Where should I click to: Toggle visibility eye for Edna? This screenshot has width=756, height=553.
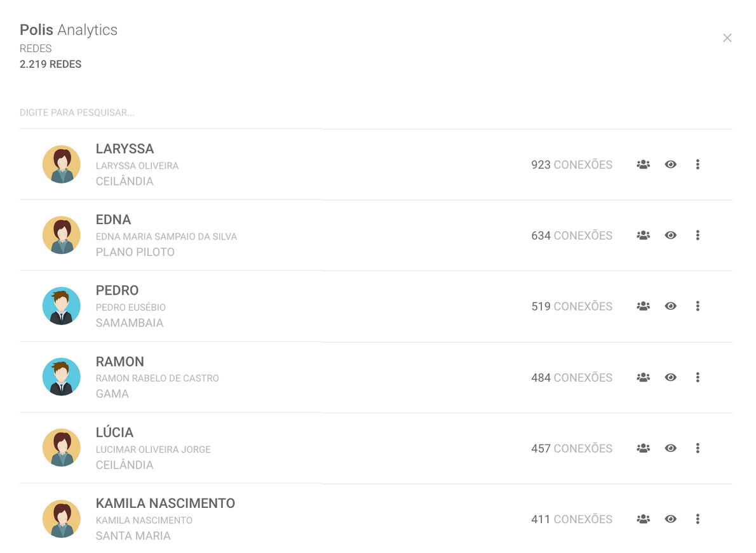click(670, 236)
